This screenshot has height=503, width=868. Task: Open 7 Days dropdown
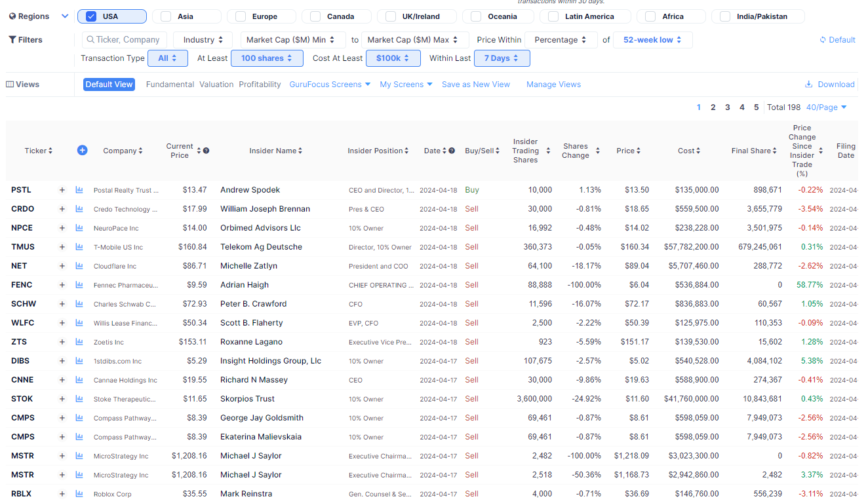click(502, 58)
